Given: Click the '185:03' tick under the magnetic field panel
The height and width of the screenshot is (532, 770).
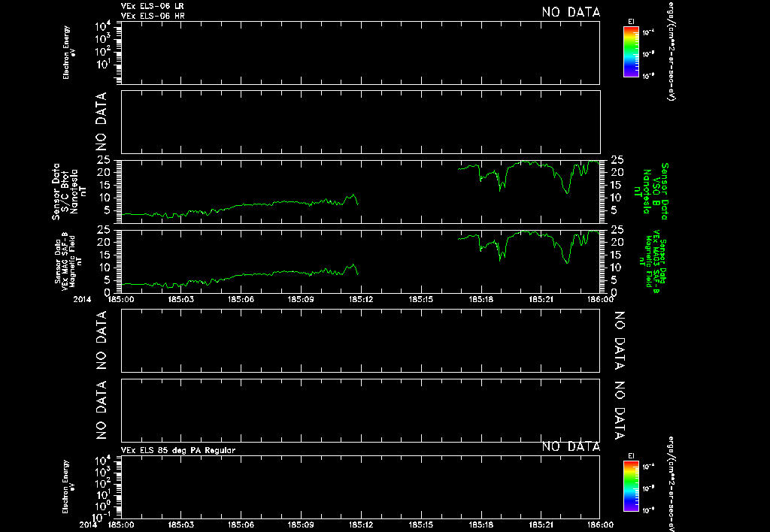Looking at the screenshot, I should coord(180,299).
